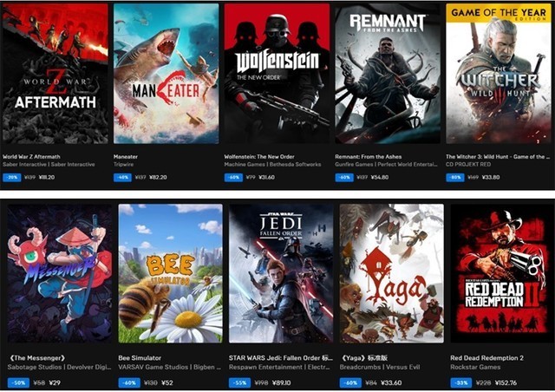Open Red Dead Redemption 2 cover

tap(502, 273)
